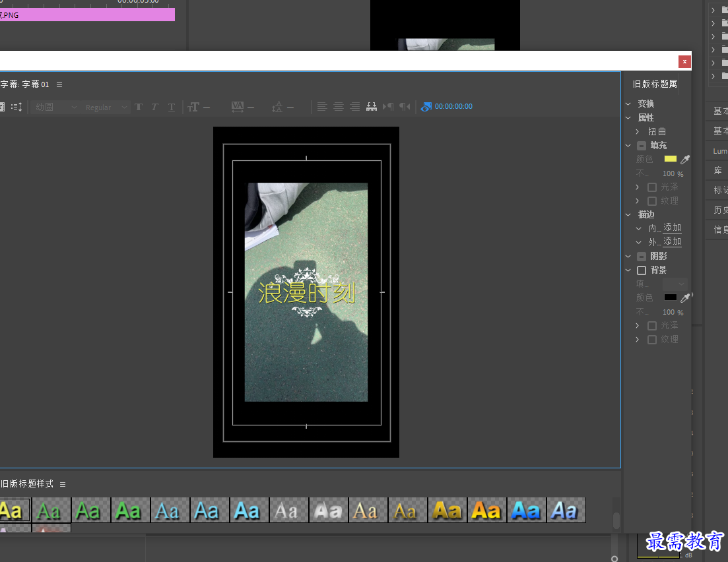The image size is (728, 562).
Task: Collapse the 描边 strokes section
Action: pos(628,215)
